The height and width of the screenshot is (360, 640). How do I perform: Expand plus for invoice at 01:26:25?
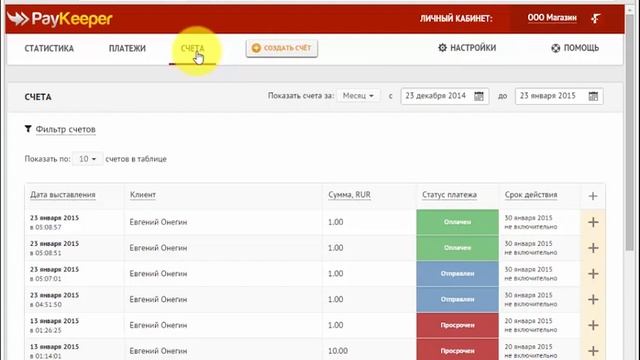(593, 325)
